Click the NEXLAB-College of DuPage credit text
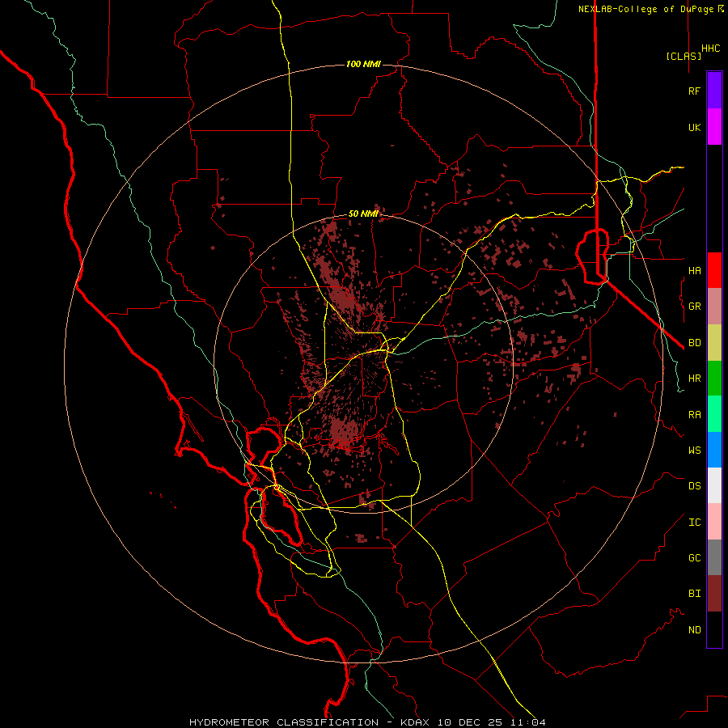Screen dimensions: 728x728 [647, 9]
